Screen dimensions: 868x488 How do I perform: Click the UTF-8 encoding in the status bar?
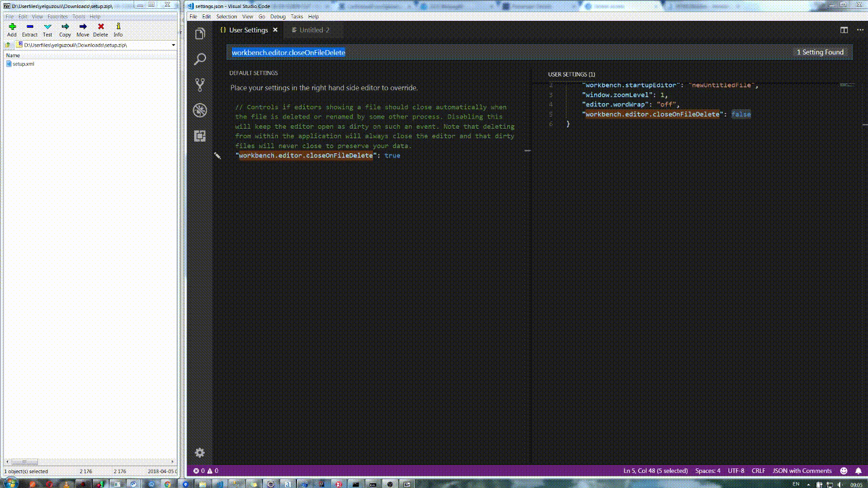pyautogui.click(x=736, y=470)
